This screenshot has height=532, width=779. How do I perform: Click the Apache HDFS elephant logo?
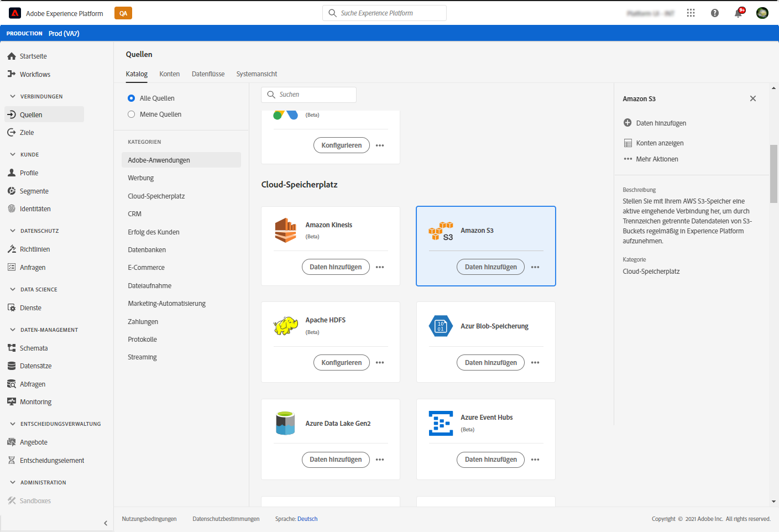(x=286, y=326)
